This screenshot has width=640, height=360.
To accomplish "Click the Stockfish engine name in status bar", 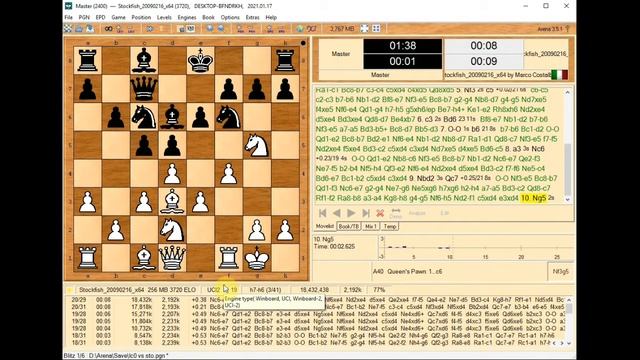I will point(137,290).
